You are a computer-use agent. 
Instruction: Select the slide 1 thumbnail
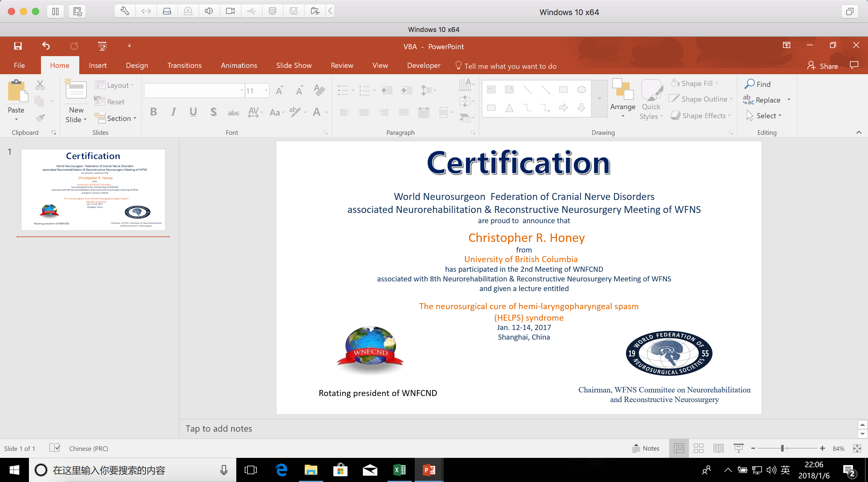click(x=93, y=190)
